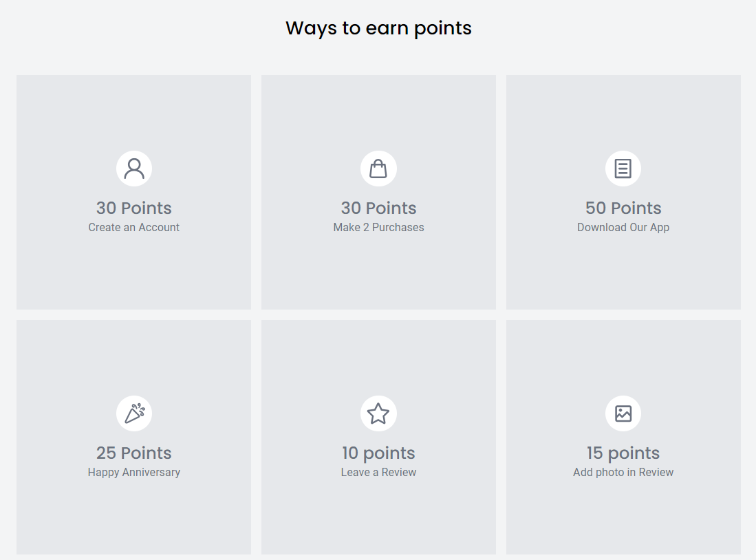This screenshot has width=756, height=560.
Task: Click the 25 Points heading
Action: [133, 453]
